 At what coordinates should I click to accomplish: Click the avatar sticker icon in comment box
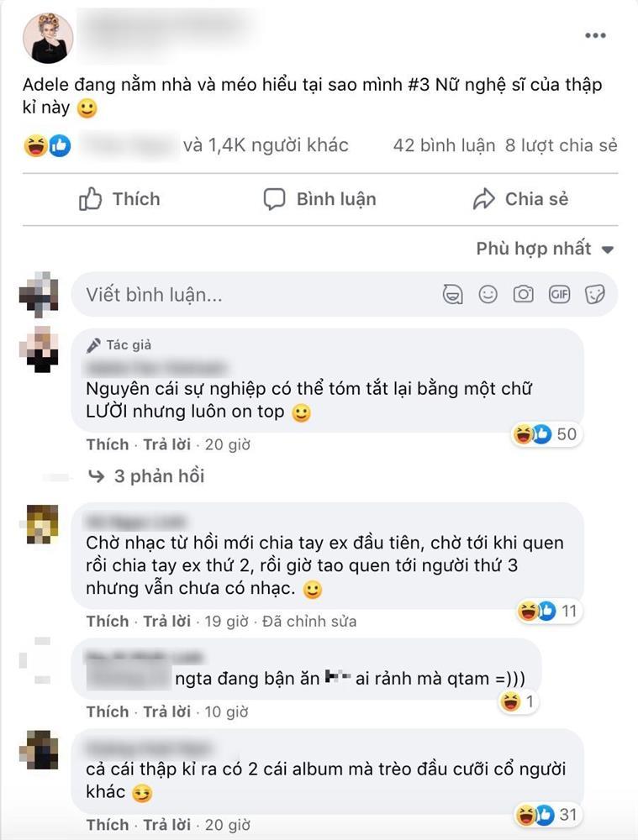(452, 294)
